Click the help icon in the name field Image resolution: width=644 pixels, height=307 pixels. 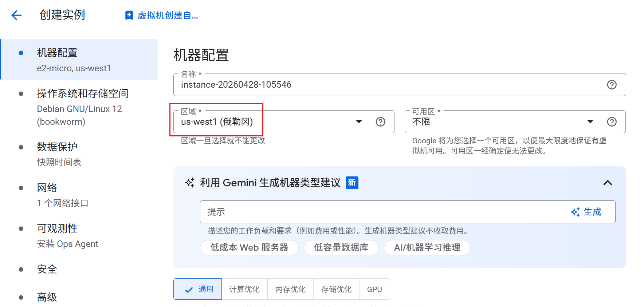coord(612,85)
